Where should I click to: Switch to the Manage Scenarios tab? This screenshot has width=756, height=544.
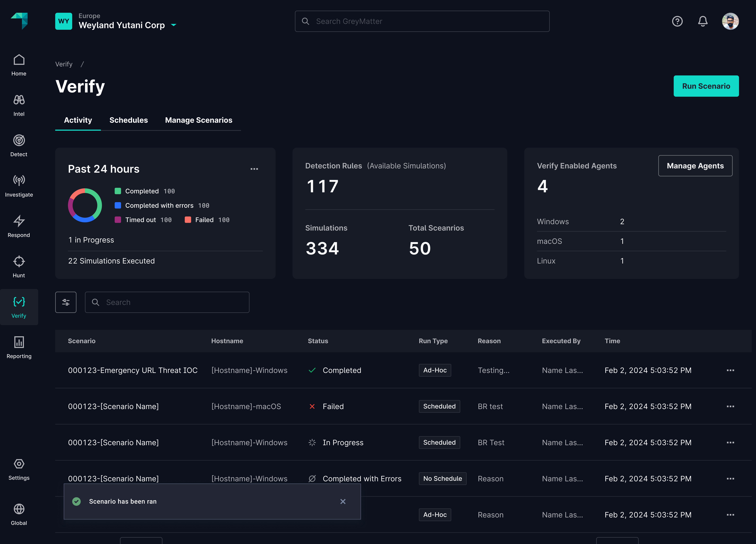199,120
